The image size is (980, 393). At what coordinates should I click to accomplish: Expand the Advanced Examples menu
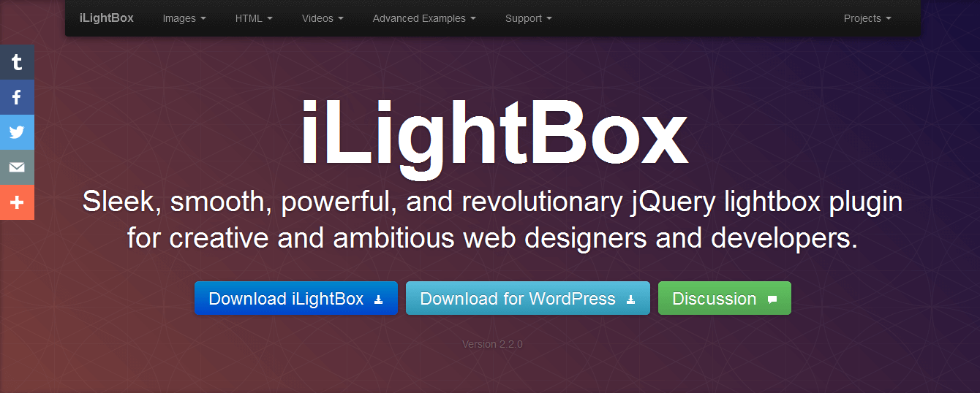[x=424, y=18]
